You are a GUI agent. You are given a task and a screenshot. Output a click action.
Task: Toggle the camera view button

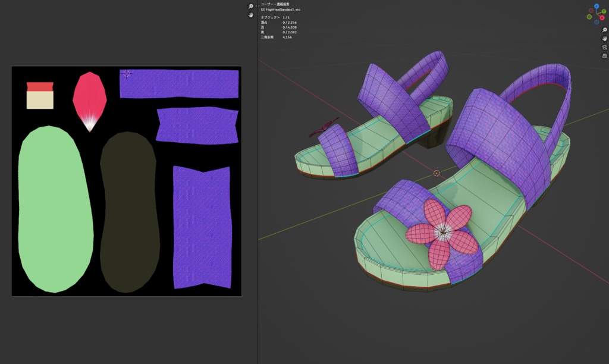[604, 47]
